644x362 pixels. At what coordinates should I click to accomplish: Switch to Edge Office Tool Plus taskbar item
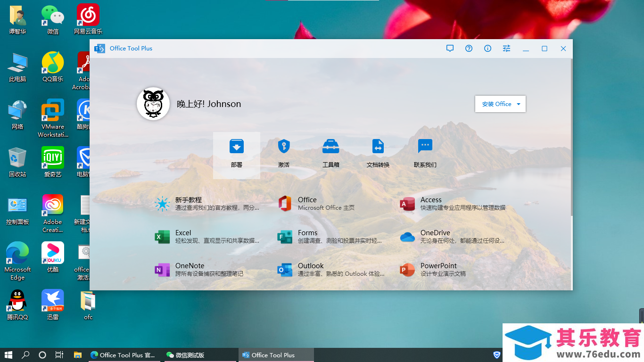pos(124,355)
